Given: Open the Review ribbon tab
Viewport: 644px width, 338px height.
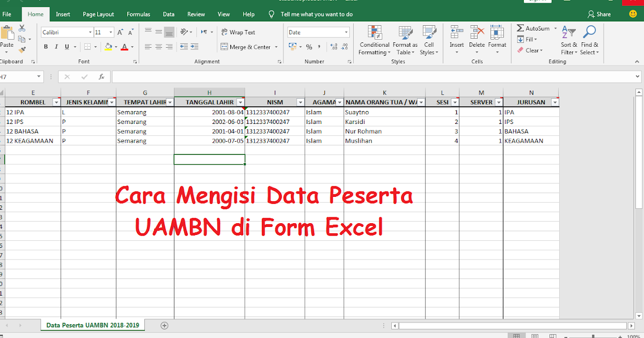Looking at the screenshot, I should [x=196, y=14].
